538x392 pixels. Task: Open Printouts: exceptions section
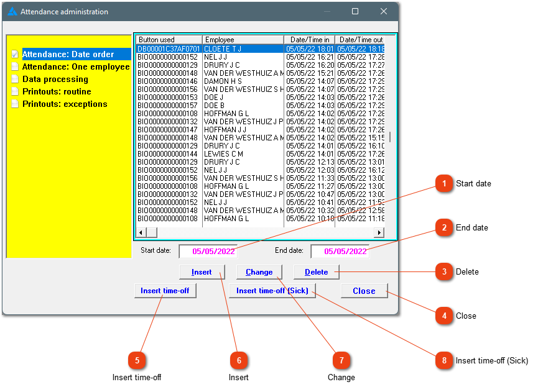tap(65, 104)
